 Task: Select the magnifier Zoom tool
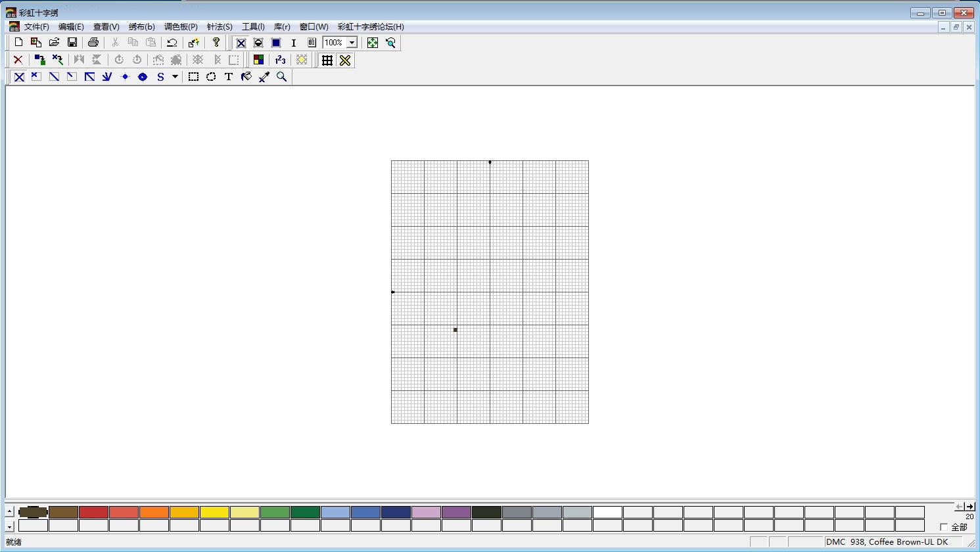click(x=282, y=77)
